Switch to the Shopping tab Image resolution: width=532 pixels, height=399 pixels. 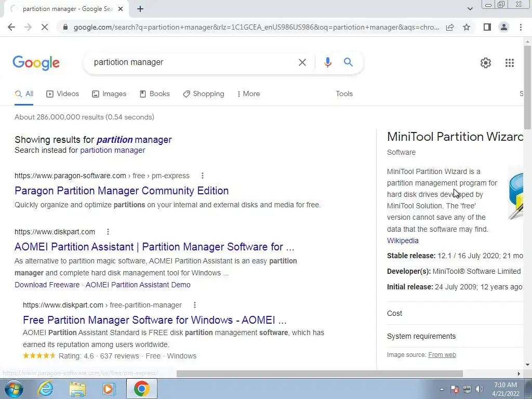pyautogui.click(x=203, y=94)
